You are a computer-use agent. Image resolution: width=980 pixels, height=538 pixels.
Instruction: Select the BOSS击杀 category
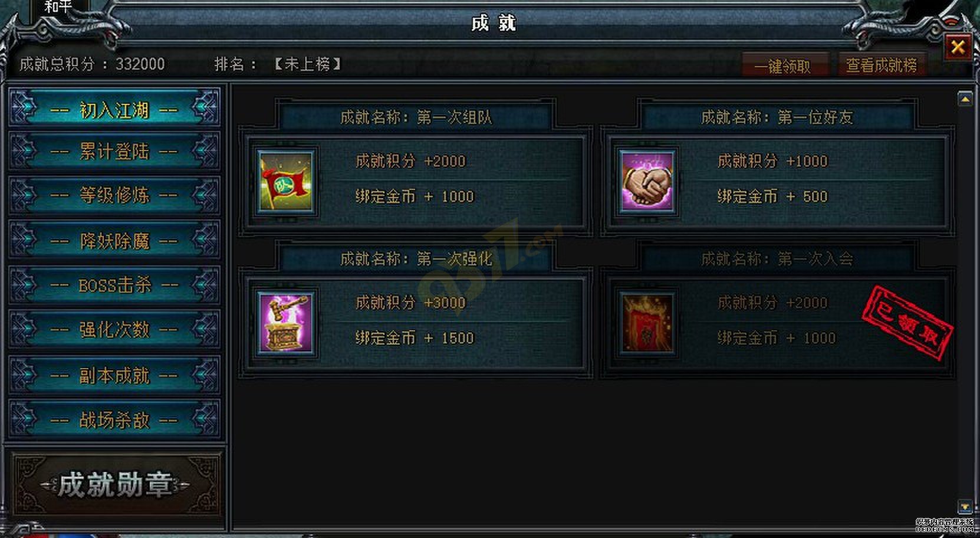[114, 285]
